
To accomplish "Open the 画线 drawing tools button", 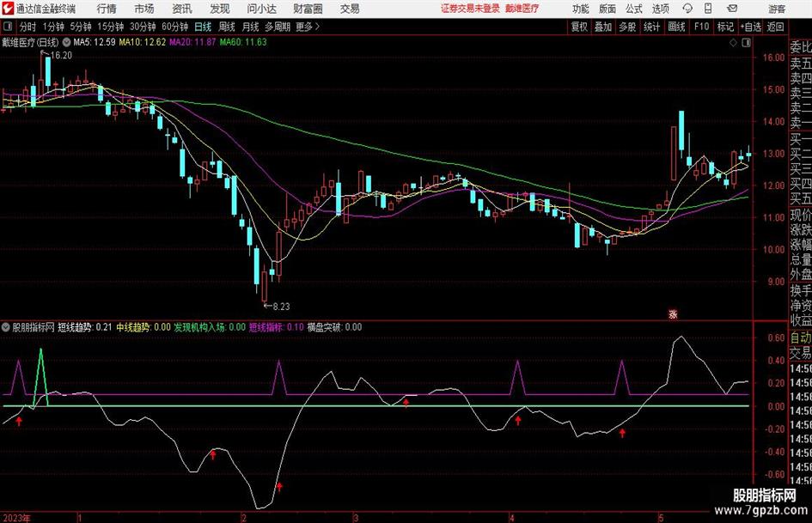I will tap(677, 27).
